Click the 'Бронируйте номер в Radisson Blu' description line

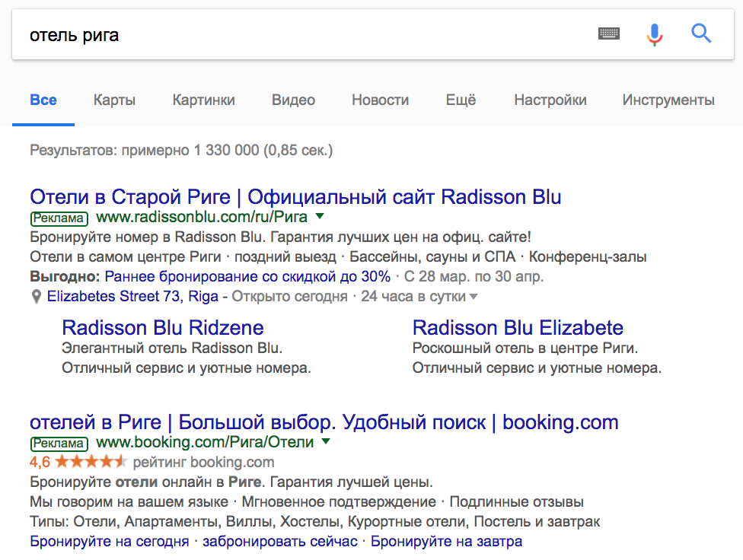280,237
